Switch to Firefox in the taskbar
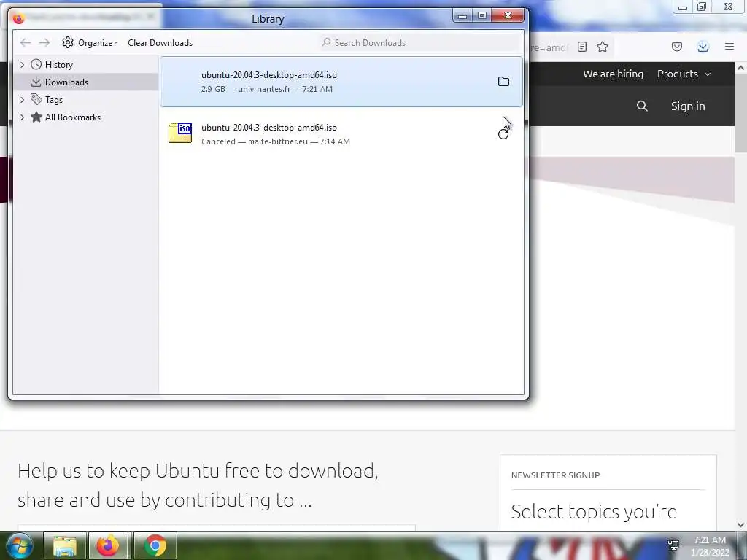The width and height of the screenshot is (747, 560). click(108, 545)
